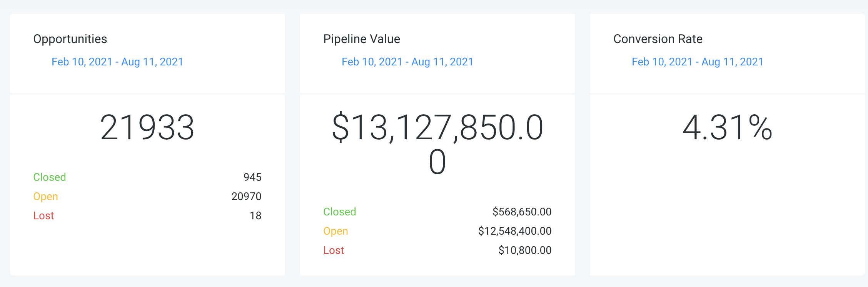Click the $12,548,400.00 open pipeline value
This screenshot has height=287, width=868.
click(x=515, y=231)
